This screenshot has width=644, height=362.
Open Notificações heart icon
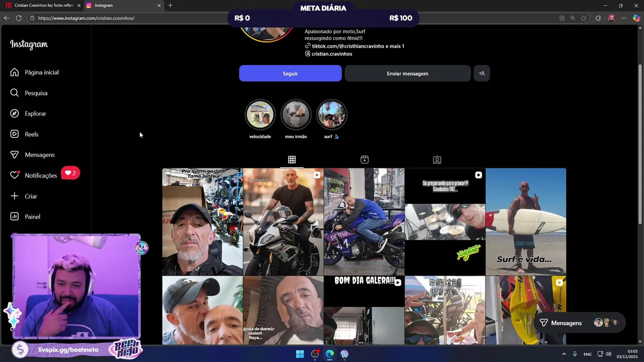point(15,175)
